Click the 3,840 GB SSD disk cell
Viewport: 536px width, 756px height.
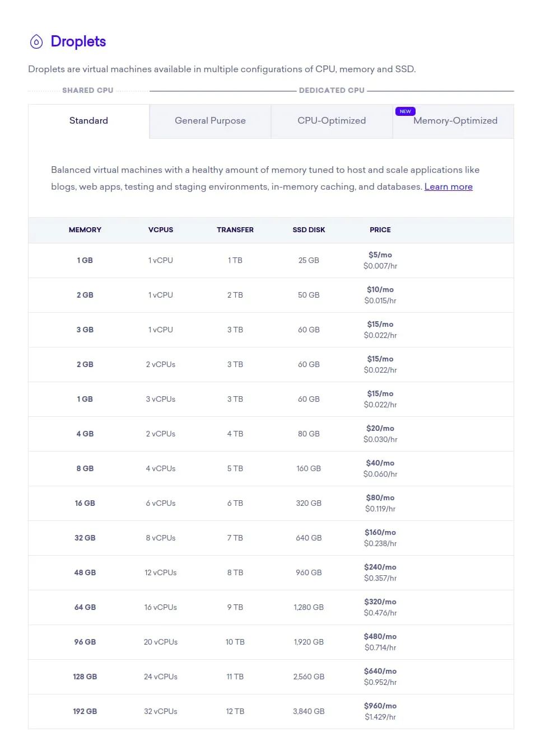click(x=309, y=712)
